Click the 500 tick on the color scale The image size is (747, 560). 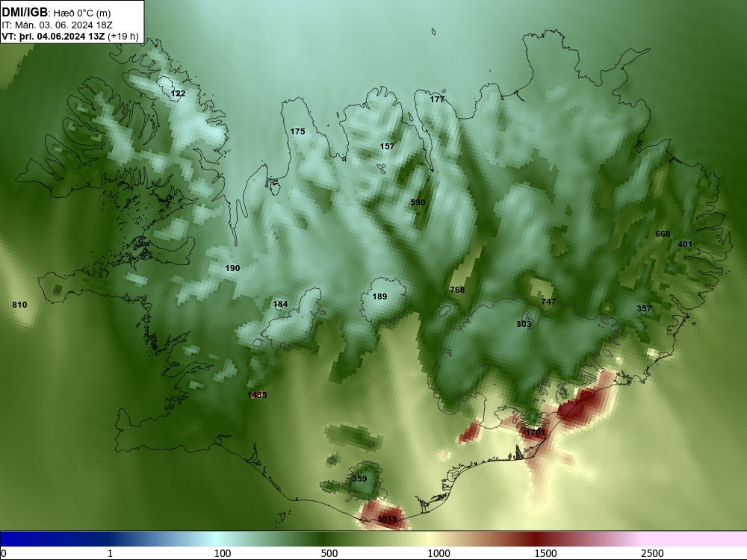(x=329, y=553)
